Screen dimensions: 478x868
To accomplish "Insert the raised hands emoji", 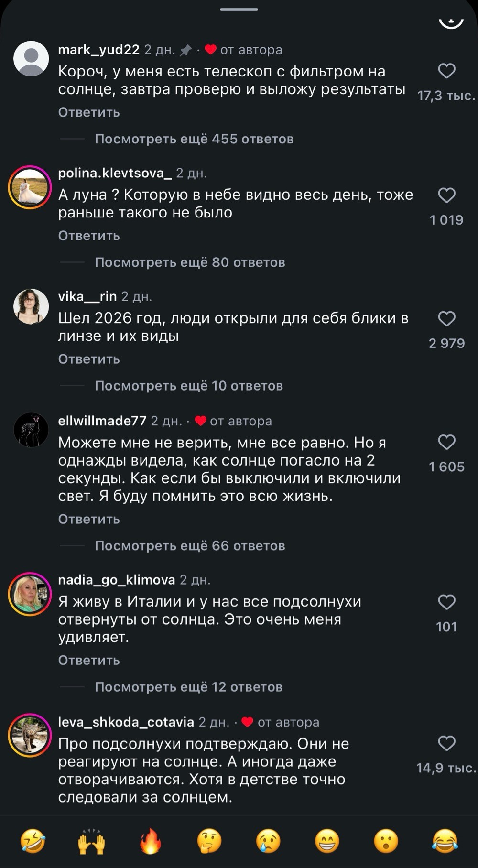I will [x=92, y=841].
